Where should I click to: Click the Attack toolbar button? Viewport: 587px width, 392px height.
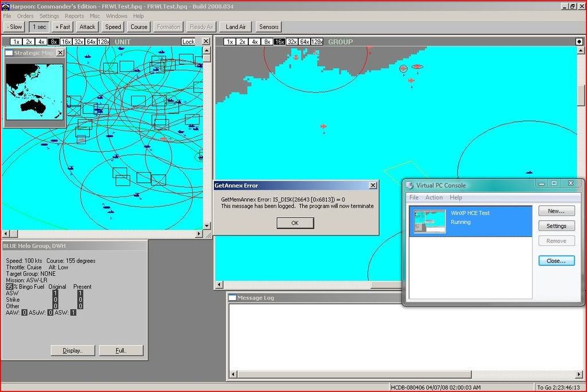pos(87,27)
